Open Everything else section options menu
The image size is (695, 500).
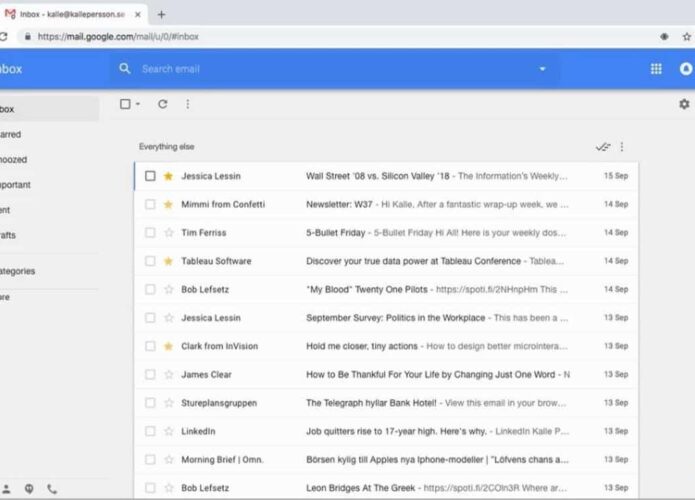pos(622,147)
